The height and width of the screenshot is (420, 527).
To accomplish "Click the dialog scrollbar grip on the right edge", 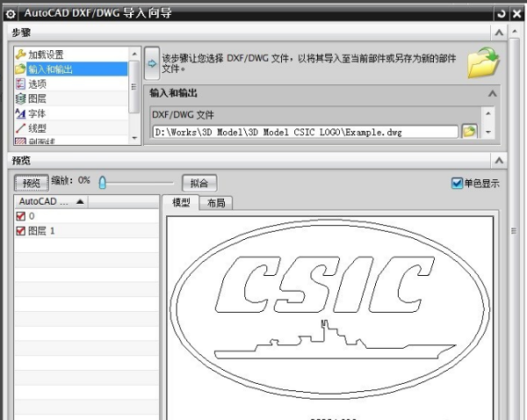I will 514,231.
